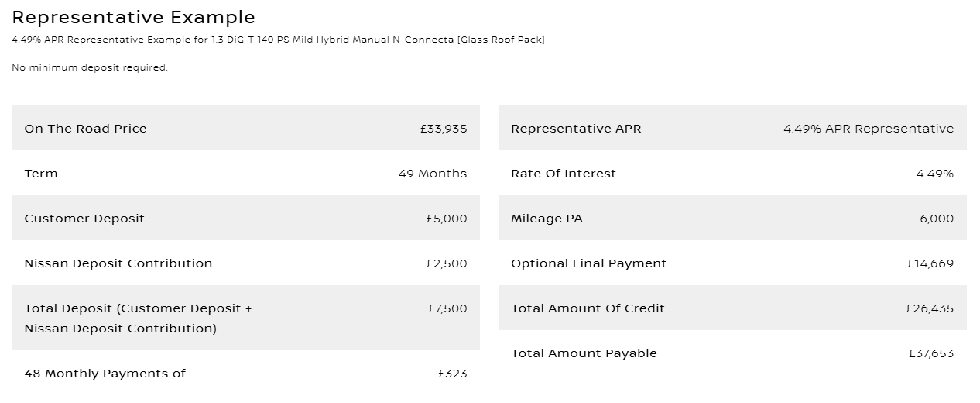
Task: Click the 49 Months term value
Action: (x=433, y=174)
